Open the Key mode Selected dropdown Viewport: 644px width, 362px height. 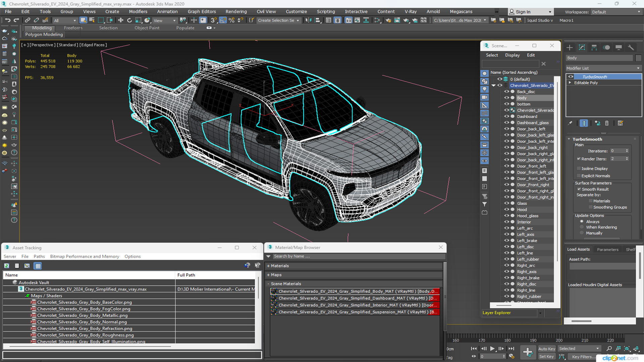pos(579,349)
